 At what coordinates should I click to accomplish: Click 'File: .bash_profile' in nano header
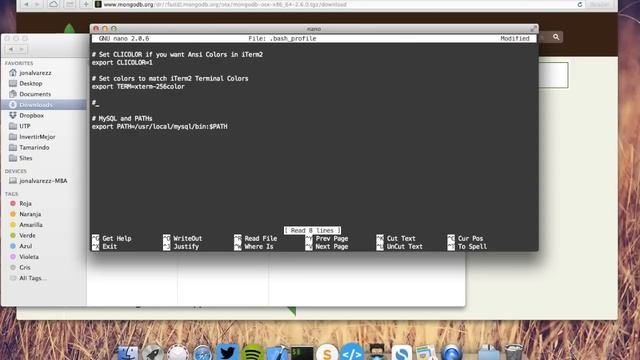pyautogui.click(x=282, y=38)
